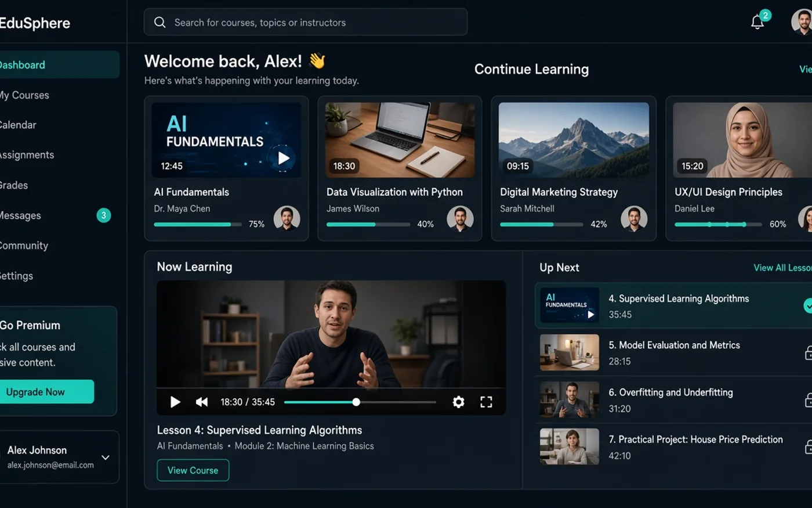This screenshot has width=812, height=508.
Task: Click the Upgrade Now button
Action: click(46, 392)
